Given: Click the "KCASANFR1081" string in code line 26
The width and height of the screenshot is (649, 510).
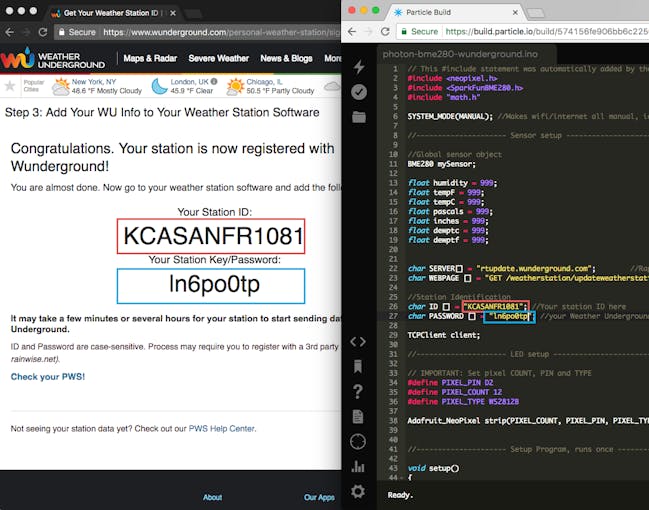Looking at the screenshot, I should click(x=493, y=306).
